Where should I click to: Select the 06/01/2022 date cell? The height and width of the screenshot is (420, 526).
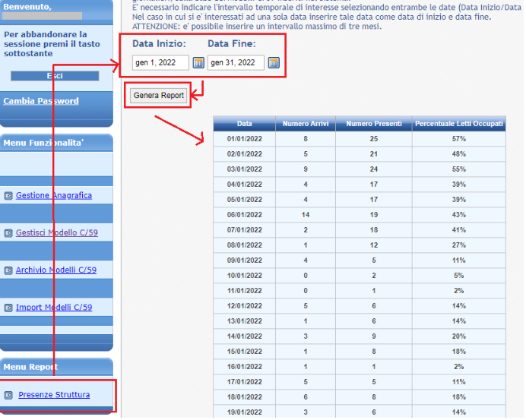point(244,216)
